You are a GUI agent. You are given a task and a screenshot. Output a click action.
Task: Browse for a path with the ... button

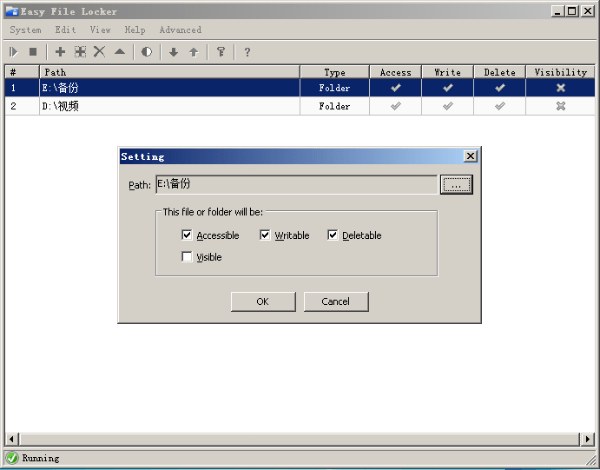[456, 184]
